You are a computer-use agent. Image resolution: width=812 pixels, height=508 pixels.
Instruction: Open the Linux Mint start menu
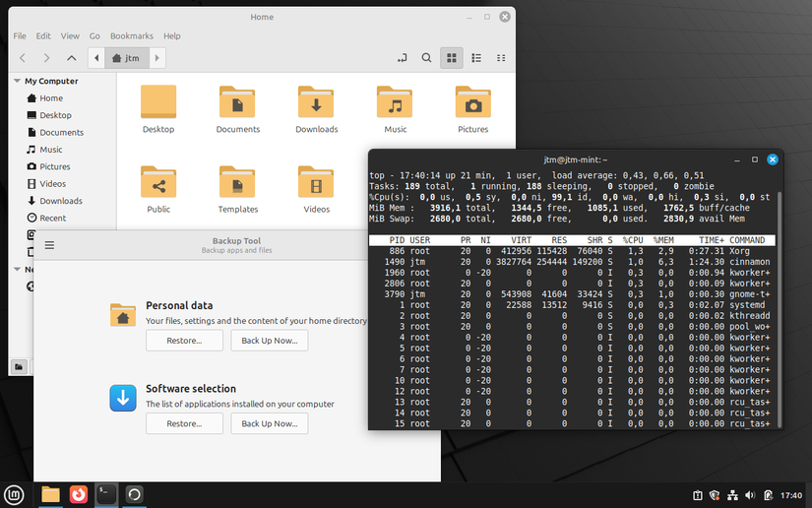pos(14,494)
